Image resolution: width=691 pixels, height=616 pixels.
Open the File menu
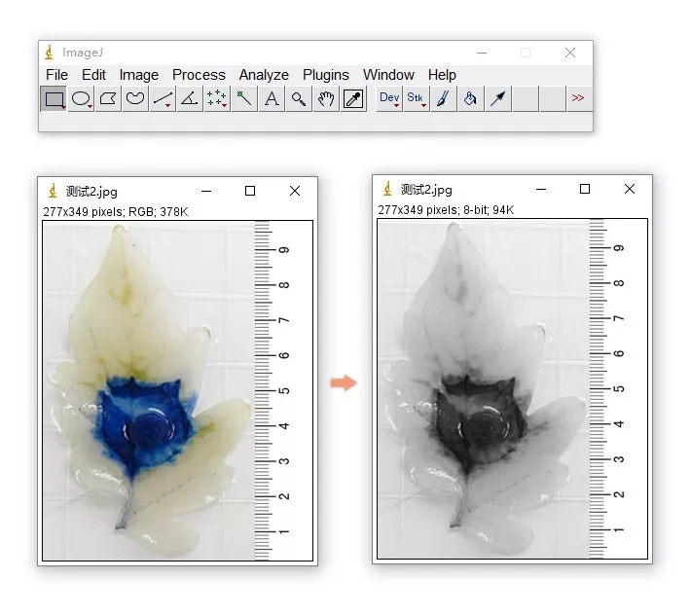click(x=56, y=75)
